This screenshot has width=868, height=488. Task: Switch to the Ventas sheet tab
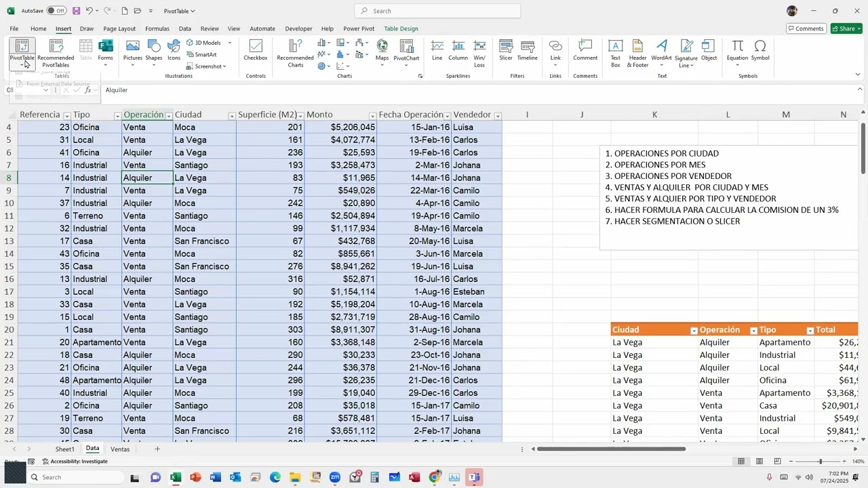tap(119, 449)
